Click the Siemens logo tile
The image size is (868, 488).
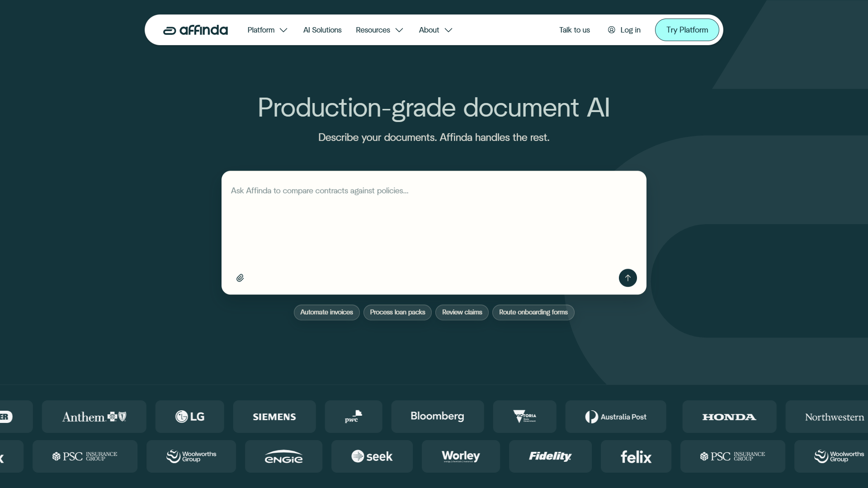click(x=274, y=417)
